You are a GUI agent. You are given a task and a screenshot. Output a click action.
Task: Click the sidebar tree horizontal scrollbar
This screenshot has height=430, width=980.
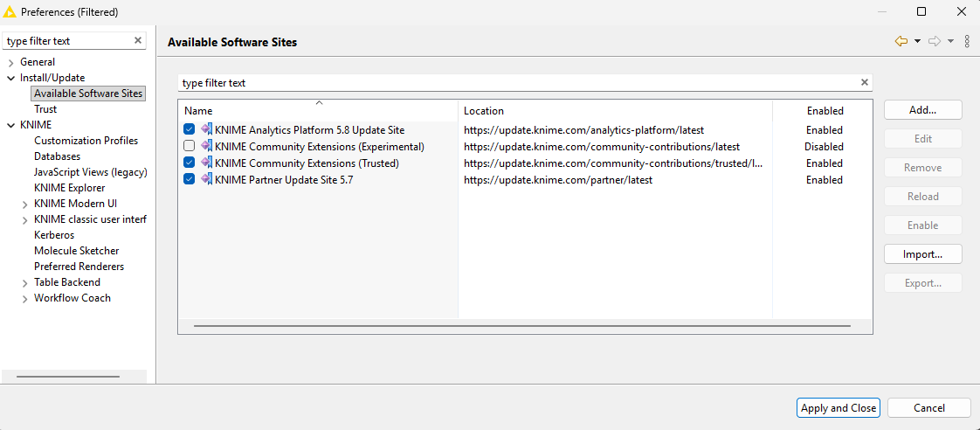tap(67, 376)
